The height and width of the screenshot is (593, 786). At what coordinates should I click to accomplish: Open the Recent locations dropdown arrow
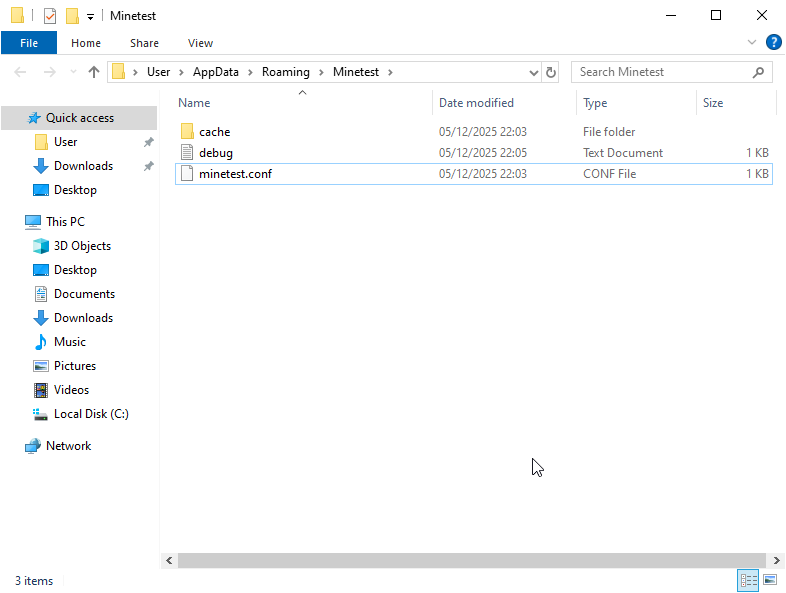pos(73,72)
